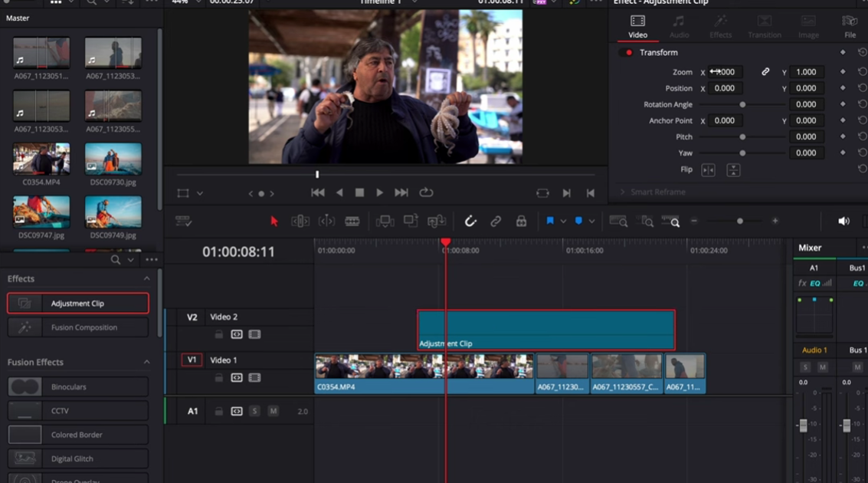Add a blue flag to clip

(549, 222)
